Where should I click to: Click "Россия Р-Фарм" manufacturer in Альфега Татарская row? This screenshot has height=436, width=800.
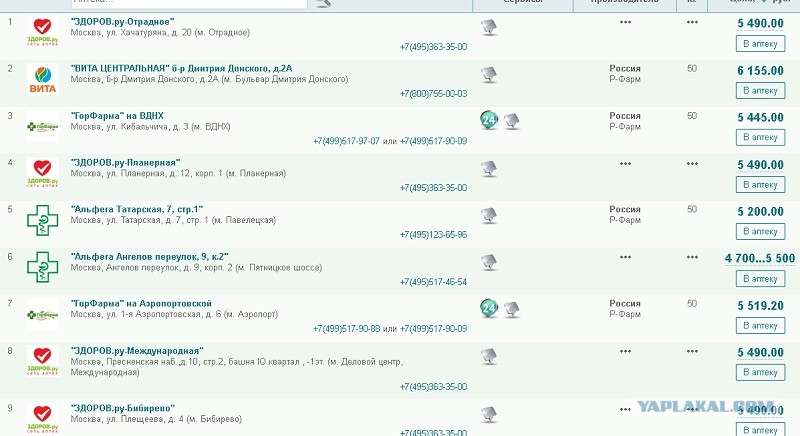point(625,215)
